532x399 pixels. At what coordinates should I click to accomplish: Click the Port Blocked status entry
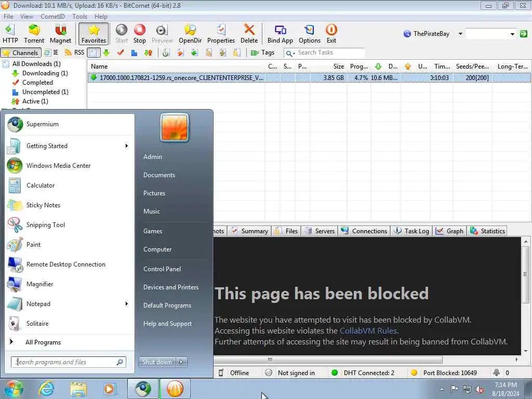[x=444, y=373]
